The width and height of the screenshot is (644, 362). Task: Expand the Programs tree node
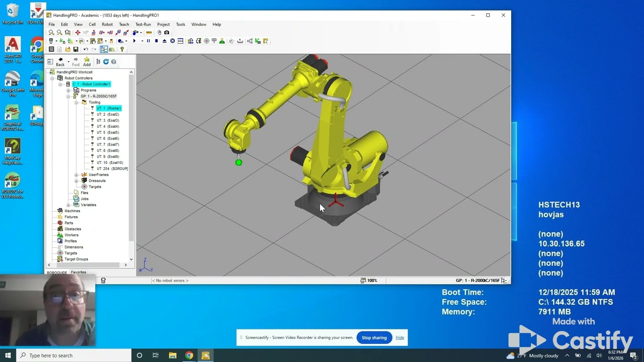tap(68, 90)
